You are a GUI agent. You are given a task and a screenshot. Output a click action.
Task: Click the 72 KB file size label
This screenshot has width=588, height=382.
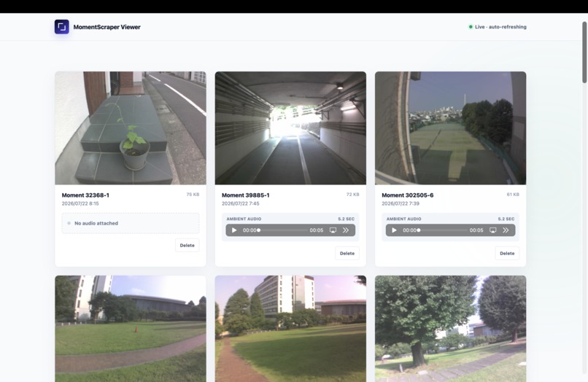pos(353,194)
